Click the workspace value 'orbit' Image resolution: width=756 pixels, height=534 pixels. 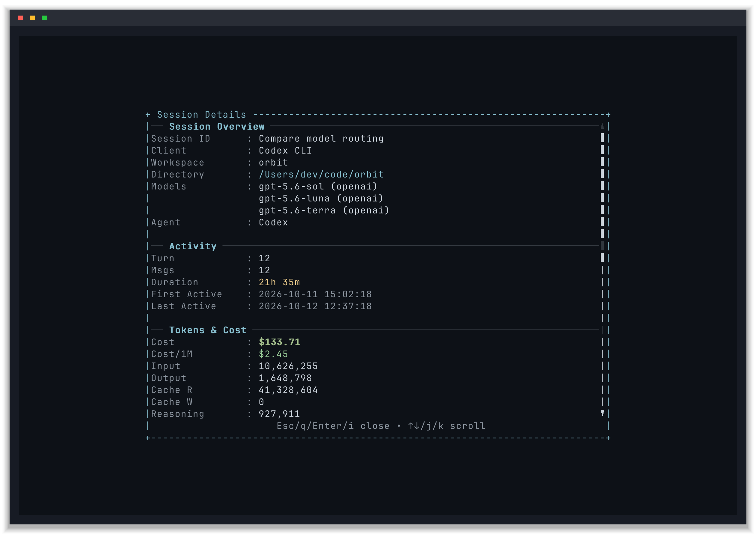(273, 163)
